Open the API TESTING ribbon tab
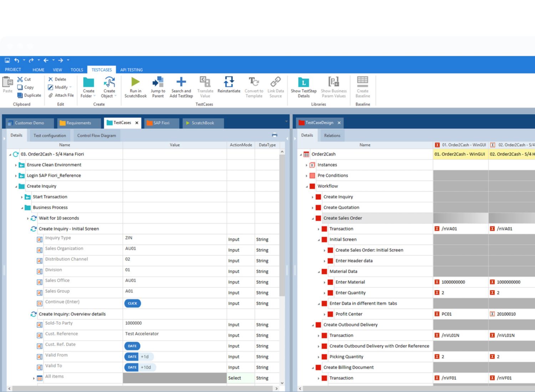 [131, 70]
